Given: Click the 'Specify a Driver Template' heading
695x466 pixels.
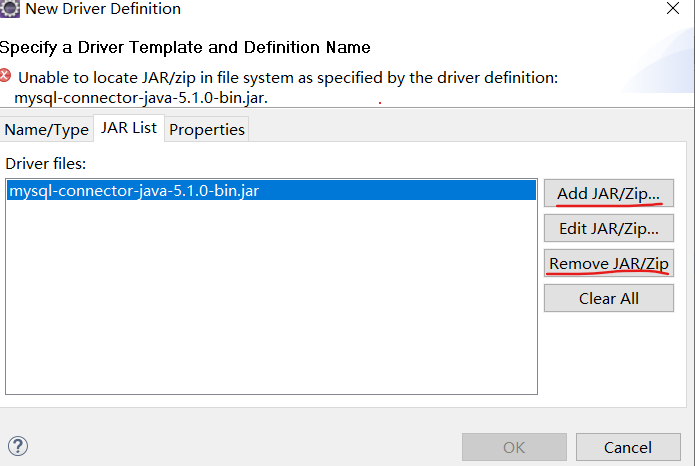Looking at the screenshot, I should (x=185, y=47).
